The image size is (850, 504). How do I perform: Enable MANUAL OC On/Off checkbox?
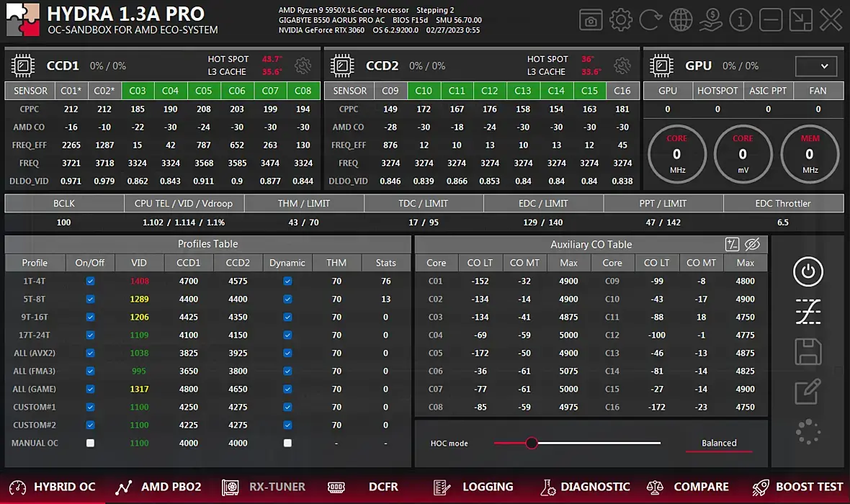coord(90,443)
